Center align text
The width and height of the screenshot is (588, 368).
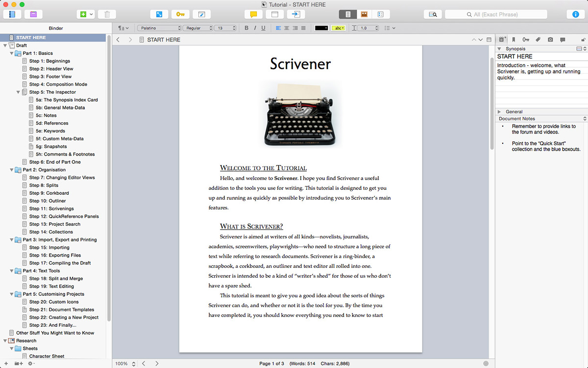287,28
